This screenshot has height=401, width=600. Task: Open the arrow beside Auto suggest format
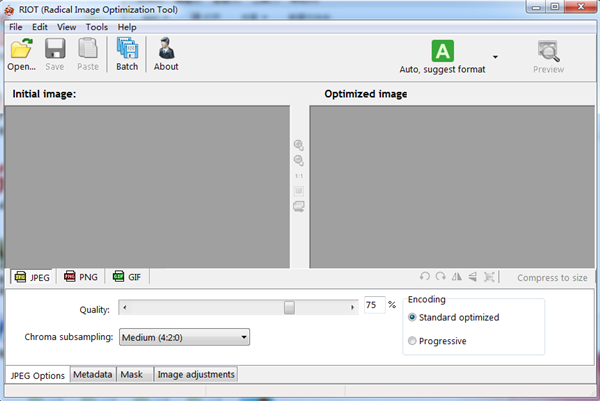point(494,57)
